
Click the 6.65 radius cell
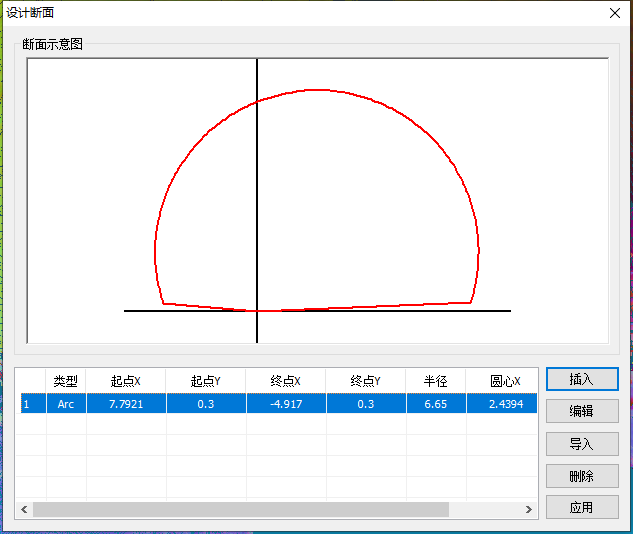436,404
